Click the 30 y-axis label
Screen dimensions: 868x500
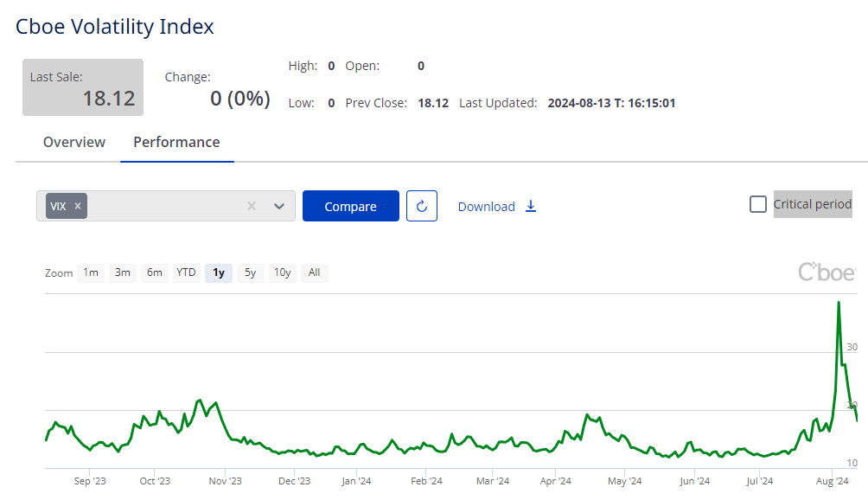click(x=852, y=347)
